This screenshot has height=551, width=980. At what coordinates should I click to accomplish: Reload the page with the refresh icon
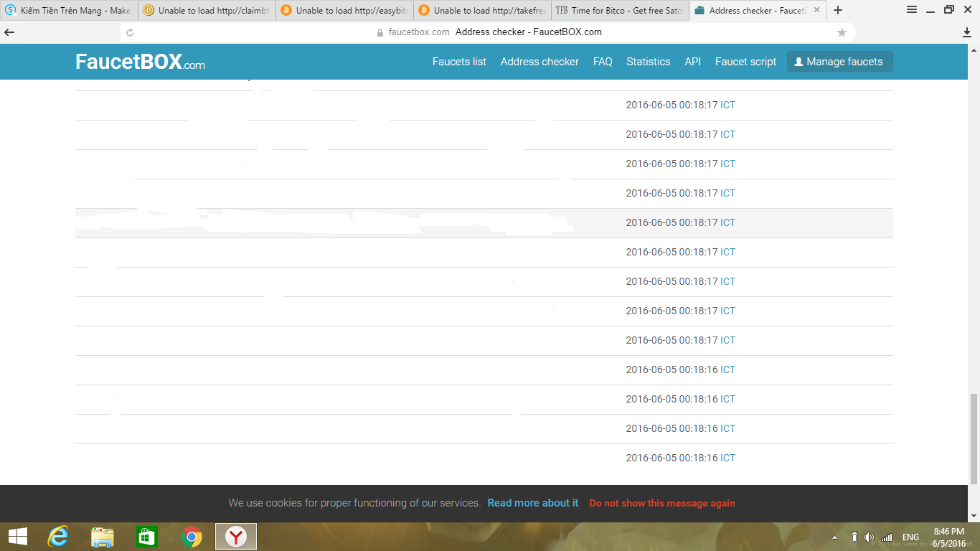click(130, 32)
